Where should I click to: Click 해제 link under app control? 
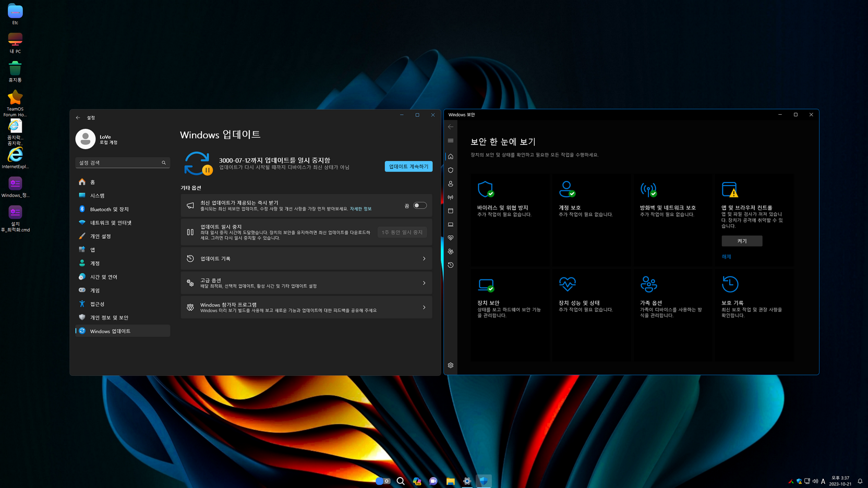[726, 257]
